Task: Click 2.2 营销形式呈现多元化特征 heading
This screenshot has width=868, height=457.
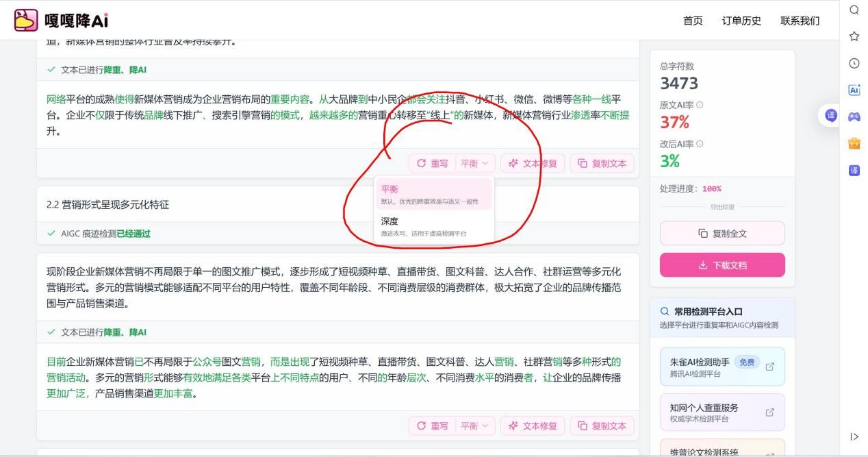Action: (107, 204)
